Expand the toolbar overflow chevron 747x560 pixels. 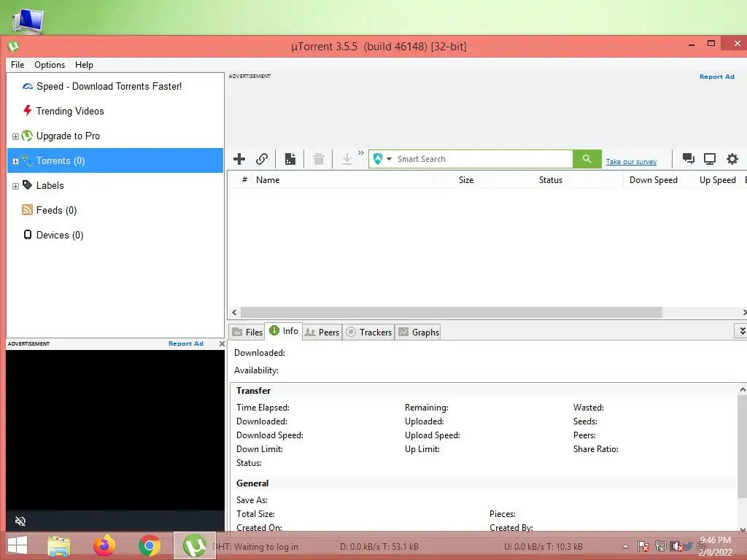(x=360, y=153)
